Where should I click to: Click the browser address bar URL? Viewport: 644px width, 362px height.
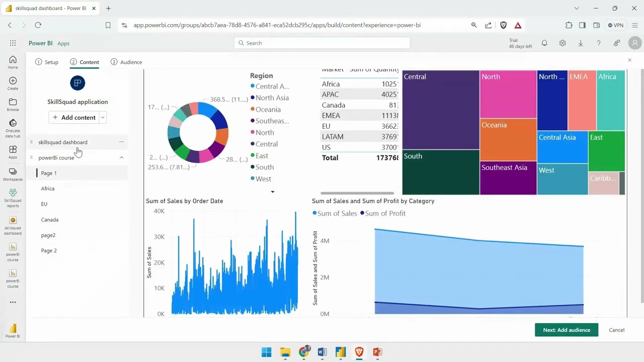click(277, 25)
